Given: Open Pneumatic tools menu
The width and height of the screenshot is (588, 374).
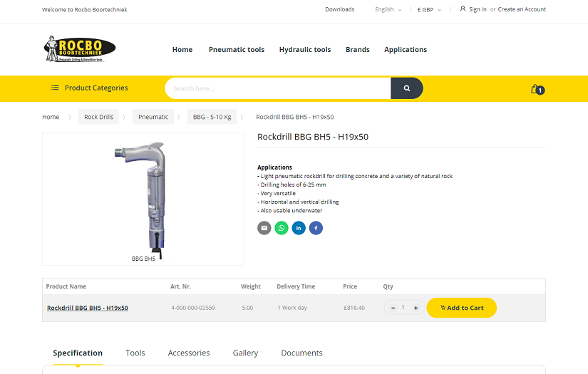Looking at the screenshot, I should tap(237, 50).
